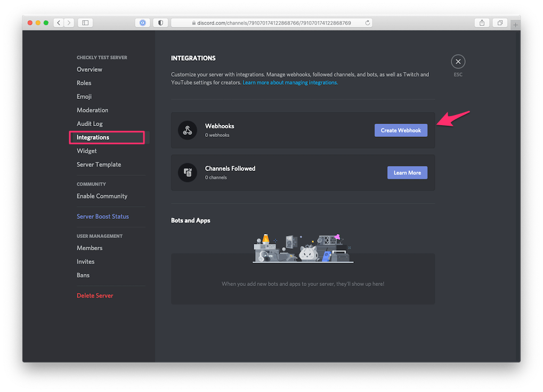Click the USER MANAGEMENT section label
Image resolution: width=543 pixels, height=392 pixels.
tap(100, 236)
